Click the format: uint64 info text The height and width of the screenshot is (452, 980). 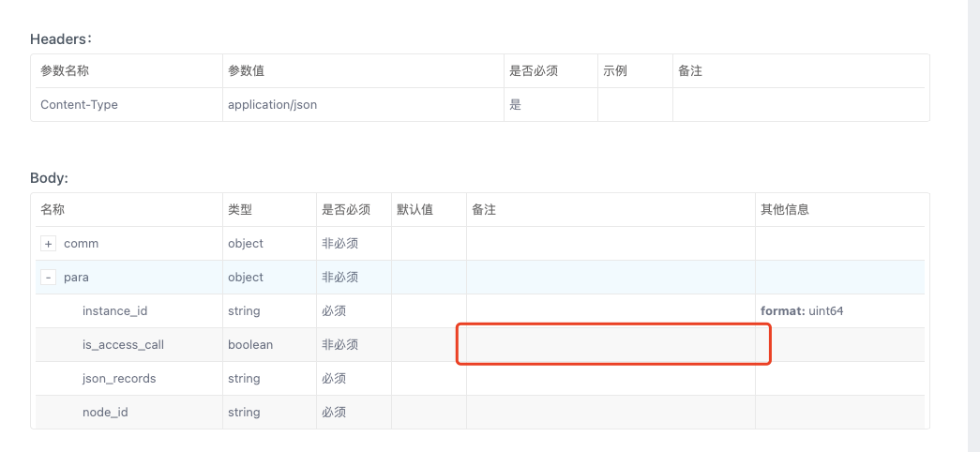[802, 310]
